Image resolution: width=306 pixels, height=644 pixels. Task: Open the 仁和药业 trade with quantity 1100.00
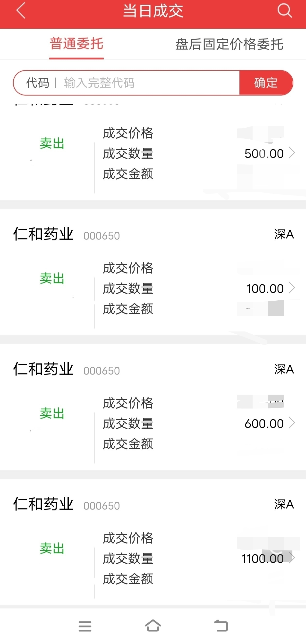click(153, 547)
